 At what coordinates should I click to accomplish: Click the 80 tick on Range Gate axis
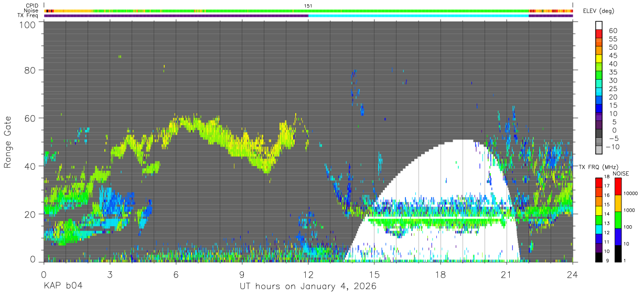point(31,70)
